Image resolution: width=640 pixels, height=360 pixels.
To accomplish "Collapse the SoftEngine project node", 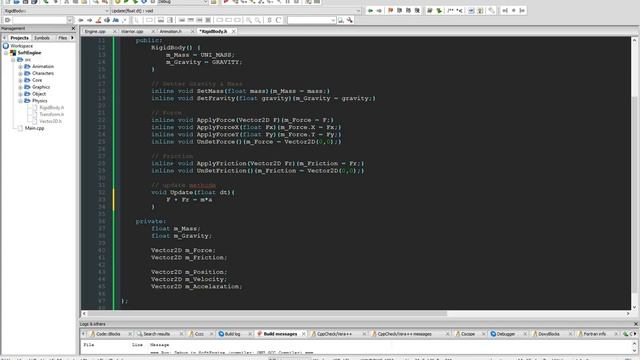I will 6,53.
